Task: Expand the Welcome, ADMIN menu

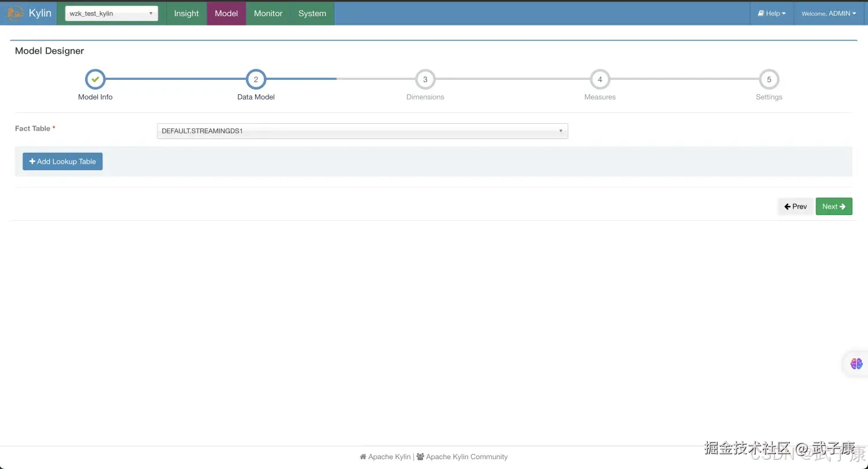Action: click(829, 13)
